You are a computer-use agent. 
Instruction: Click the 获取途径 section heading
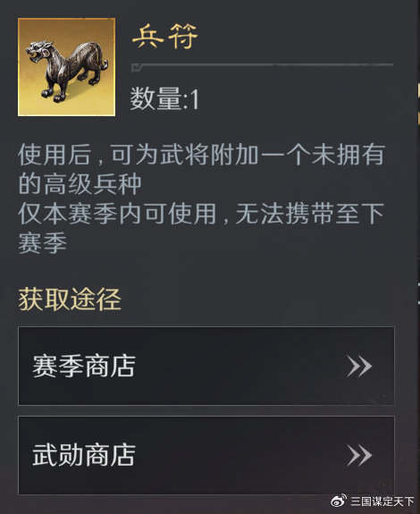tap(70, 299)
